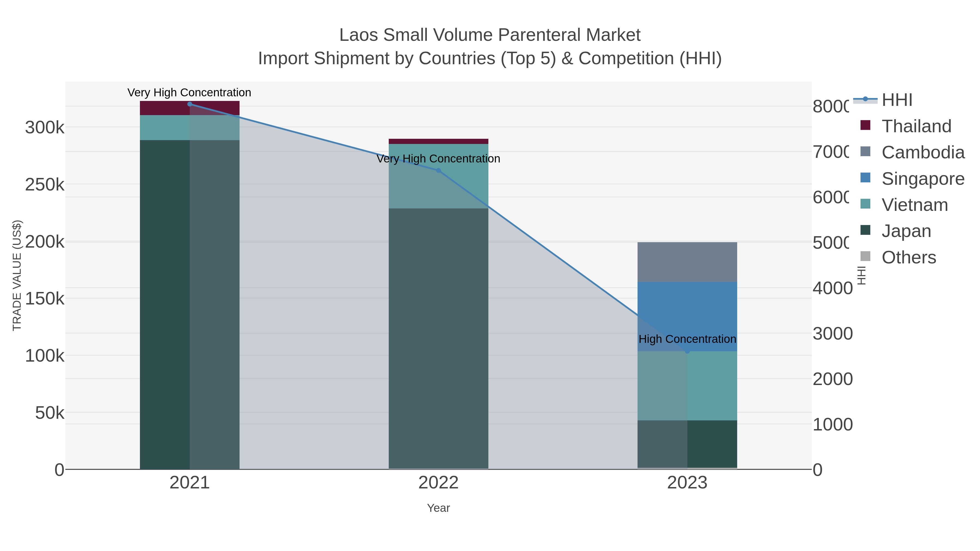Click the 300k y-axis tick label
The width and height of the screenshot is (980, 551).
(x=45, y=128)
